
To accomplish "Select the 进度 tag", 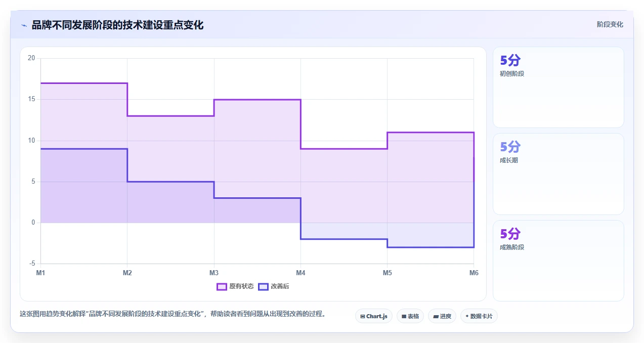I will tap(442, 316).
